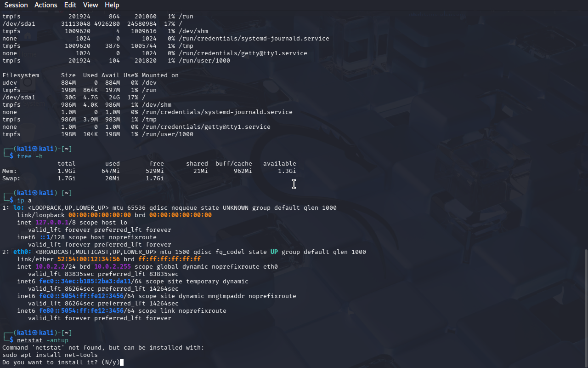Click the 'ip a' command text
The image size is (588, 368).
24,201
